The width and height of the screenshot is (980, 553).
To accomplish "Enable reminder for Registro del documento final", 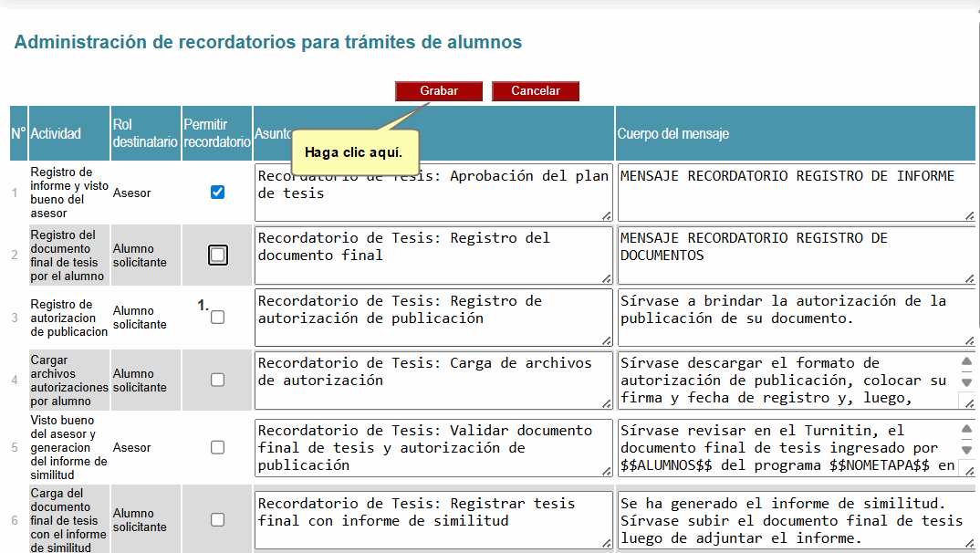I will (x=217, y=255).
